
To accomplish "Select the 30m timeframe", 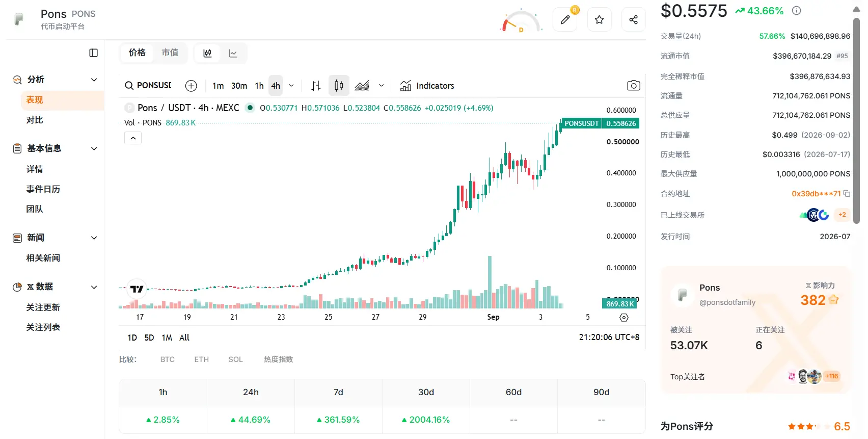I will tap(239, 86).
